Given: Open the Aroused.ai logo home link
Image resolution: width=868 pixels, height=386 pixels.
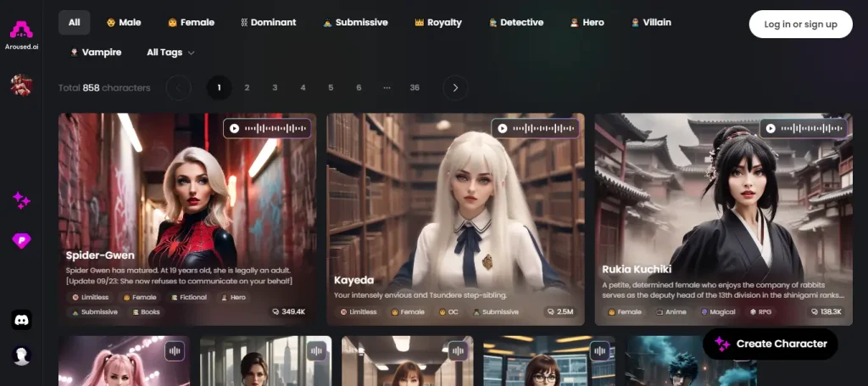Looking at the screenshot, I should click(x=21, y=34).
